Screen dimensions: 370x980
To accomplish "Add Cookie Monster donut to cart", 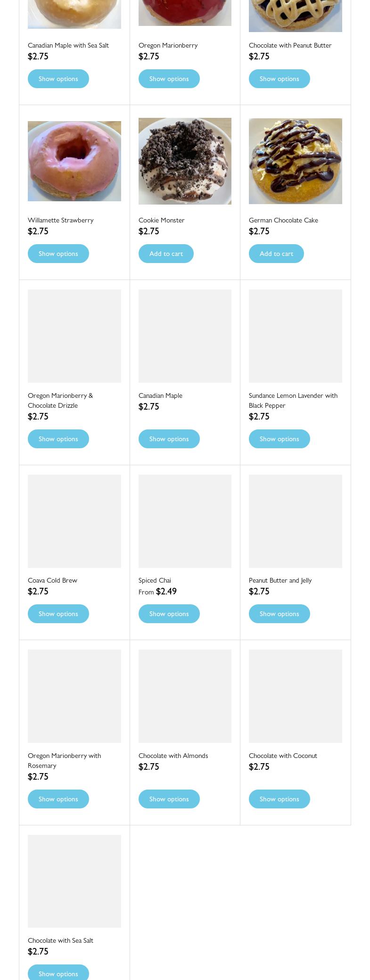I will (x=166, y=254).
